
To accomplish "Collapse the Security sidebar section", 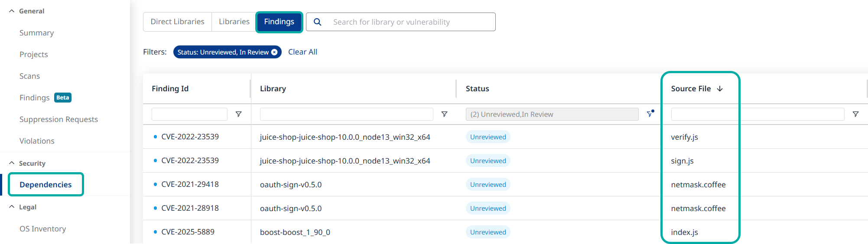I will click(x=12, y=163).
